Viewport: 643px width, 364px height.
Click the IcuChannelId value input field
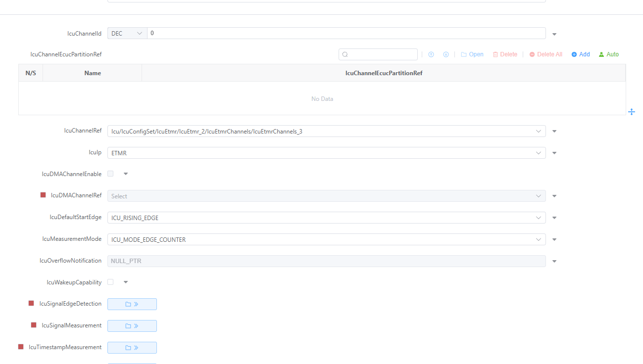coord(346,33)
